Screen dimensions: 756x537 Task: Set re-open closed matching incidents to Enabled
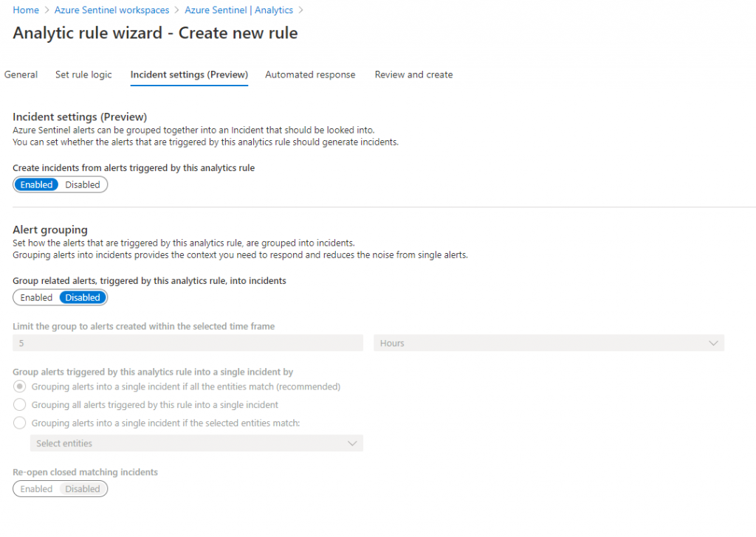(36, 489)
